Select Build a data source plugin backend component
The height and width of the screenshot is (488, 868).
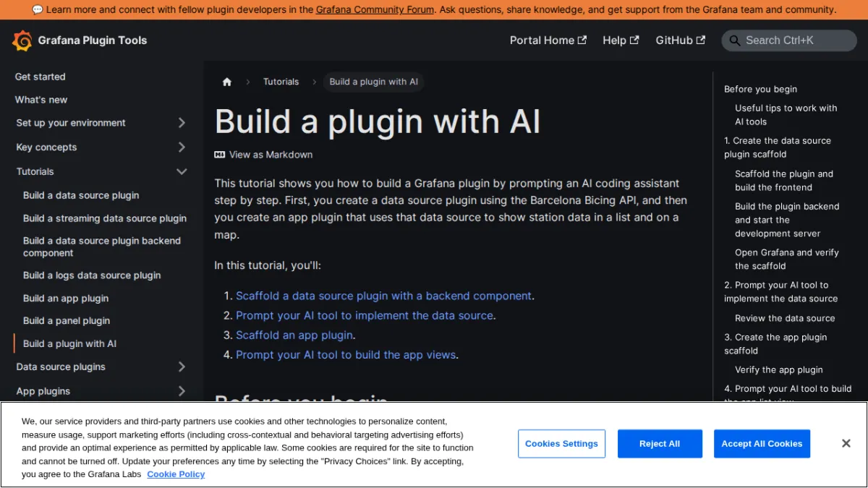pos(102,247)
